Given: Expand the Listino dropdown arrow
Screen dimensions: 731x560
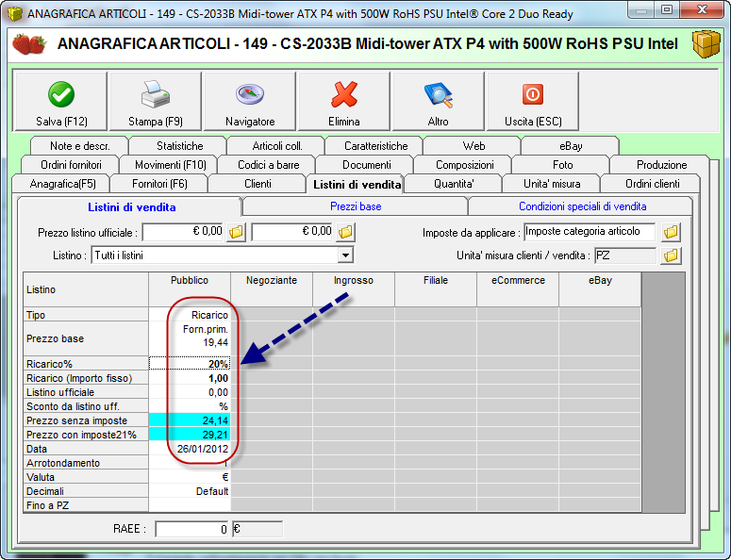Looking at the screenshot, I should (x=345, y=255).
